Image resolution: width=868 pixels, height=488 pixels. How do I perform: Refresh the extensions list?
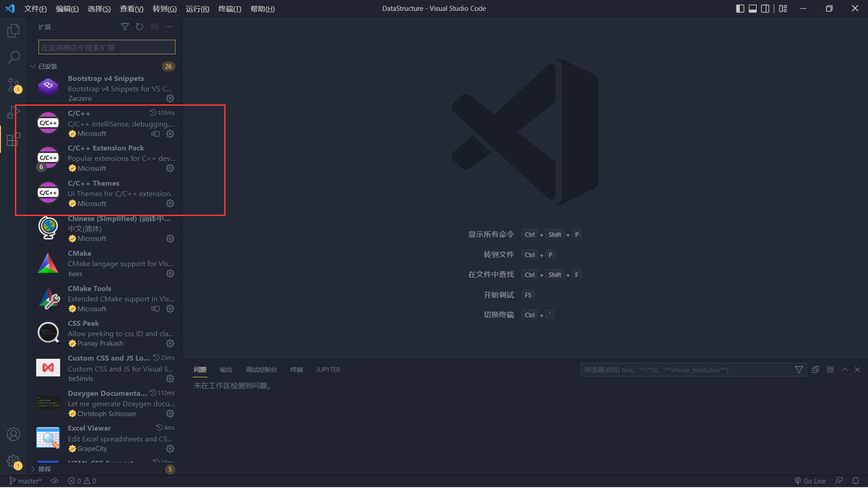click(x=140, y=27)
